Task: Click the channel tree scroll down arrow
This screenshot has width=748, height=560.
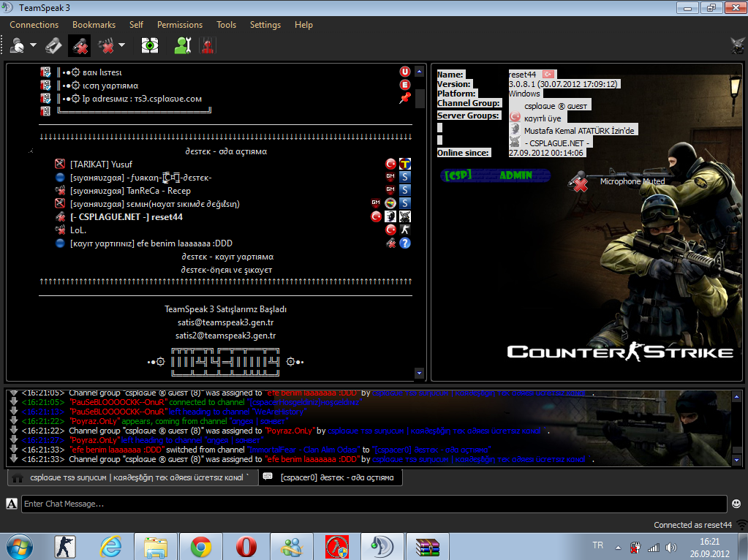Action: click(x=419, y=373)
